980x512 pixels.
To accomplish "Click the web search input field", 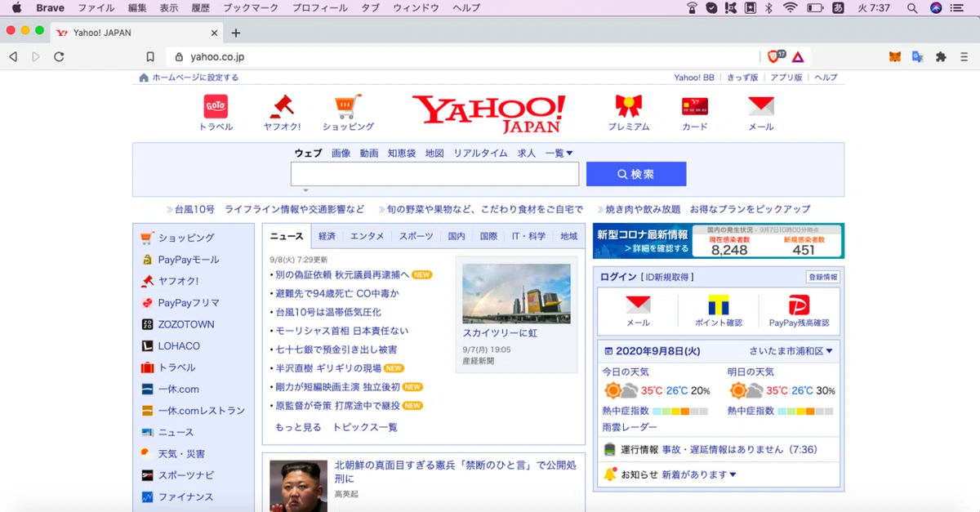I will [x=434, y=174].
